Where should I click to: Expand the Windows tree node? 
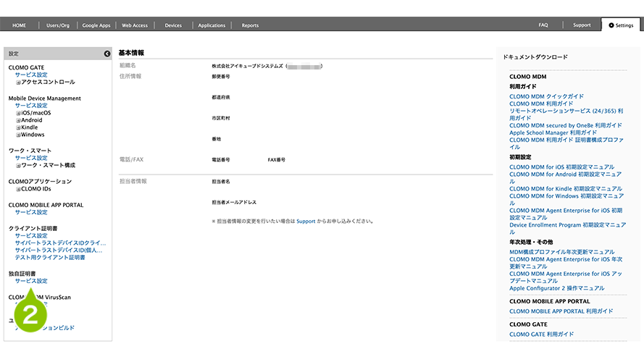pyautogui.click(x=18, y=135)
